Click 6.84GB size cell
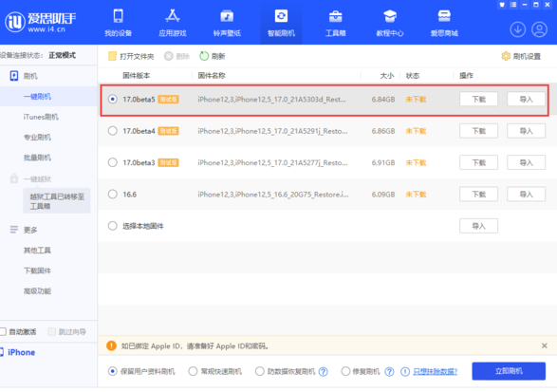 pos(383,99)
